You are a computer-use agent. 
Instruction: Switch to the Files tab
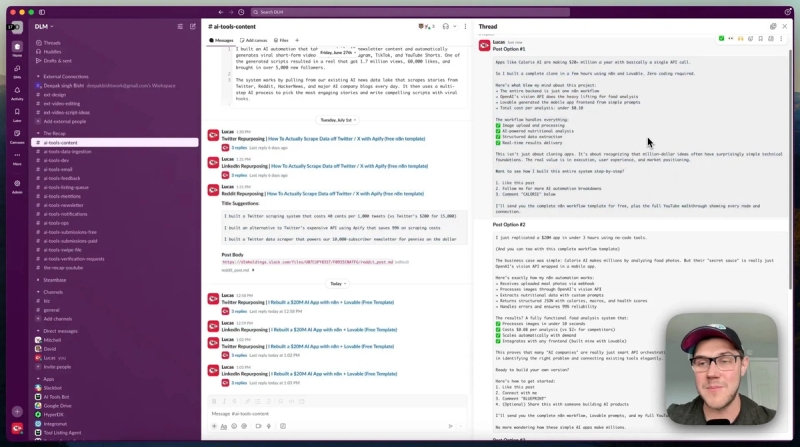(281, 40)
